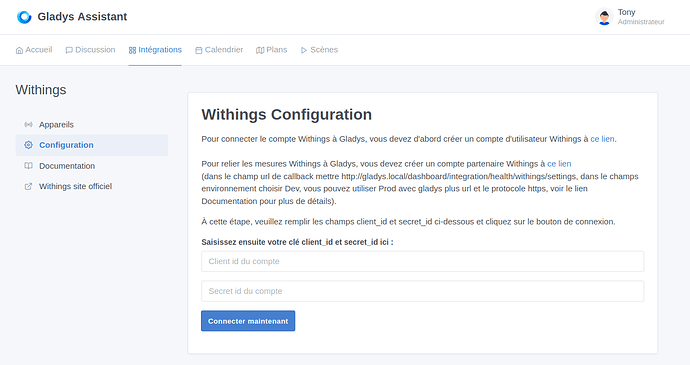Click the chat bubble icon beside Discussion

(x=69, y=50)
